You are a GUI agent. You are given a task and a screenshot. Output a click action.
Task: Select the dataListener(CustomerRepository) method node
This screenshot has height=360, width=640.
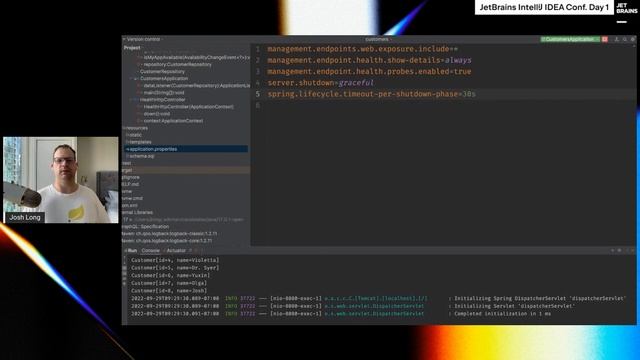coord(196,86)
